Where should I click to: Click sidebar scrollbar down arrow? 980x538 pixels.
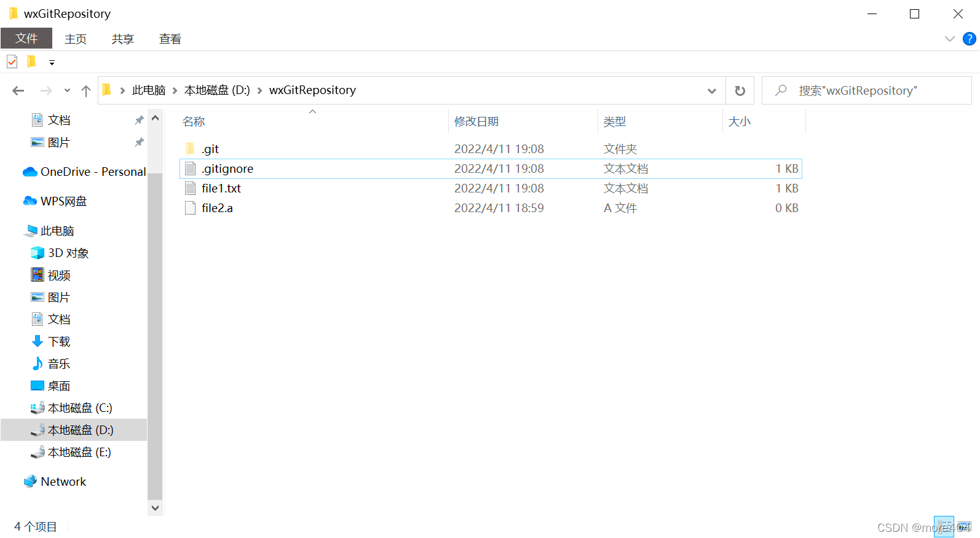[x=155, y=508]
